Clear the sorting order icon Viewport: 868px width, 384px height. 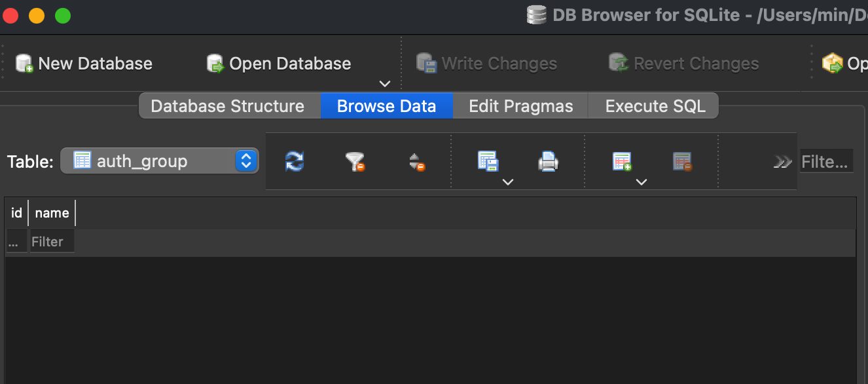pyautogui.click(x=416, y=161)
